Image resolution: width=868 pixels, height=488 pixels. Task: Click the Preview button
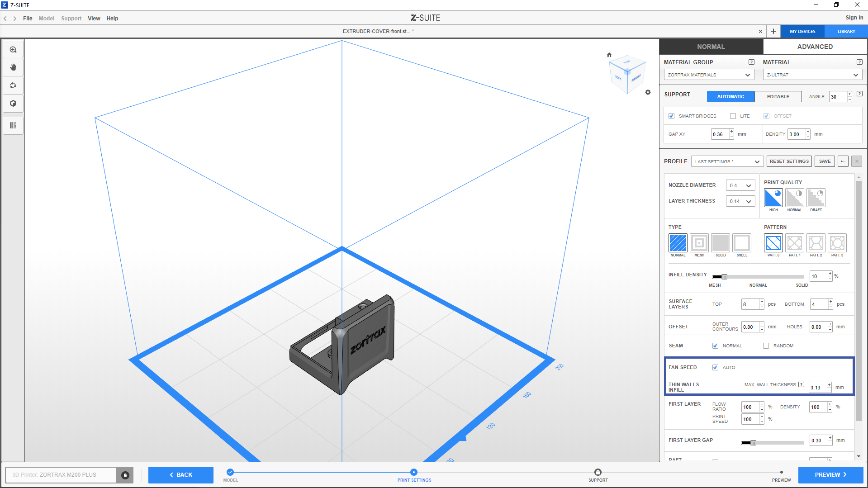[830, 475]
